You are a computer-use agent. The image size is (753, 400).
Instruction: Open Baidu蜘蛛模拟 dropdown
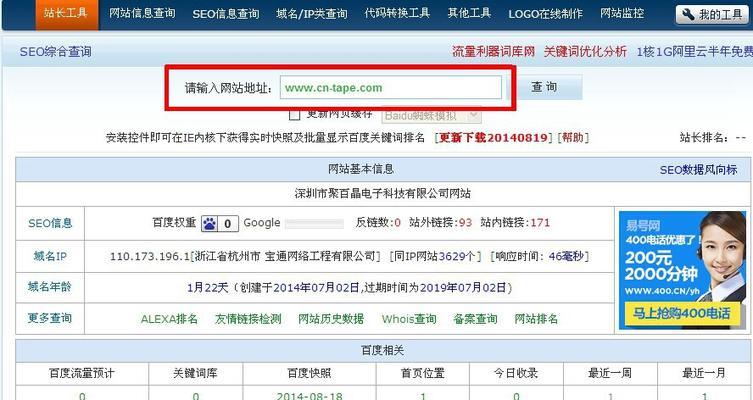pos(431,116)
